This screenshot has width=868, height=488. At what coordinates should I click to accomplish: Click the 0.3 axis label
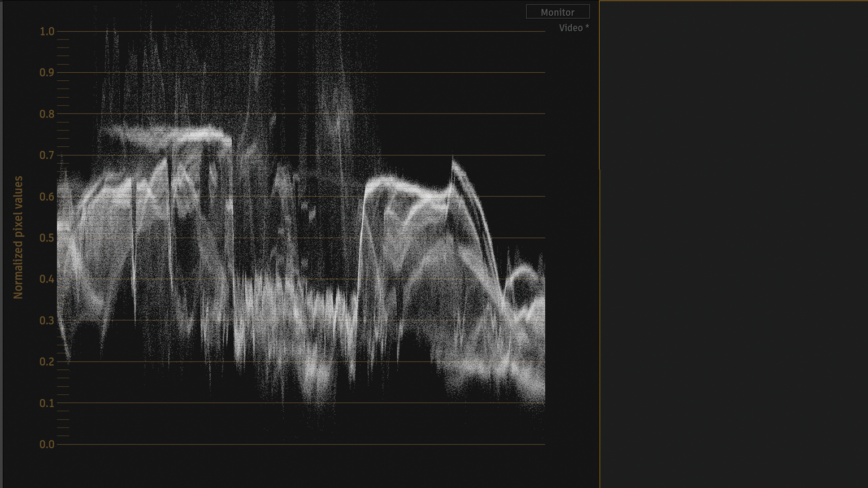point(47,320)
